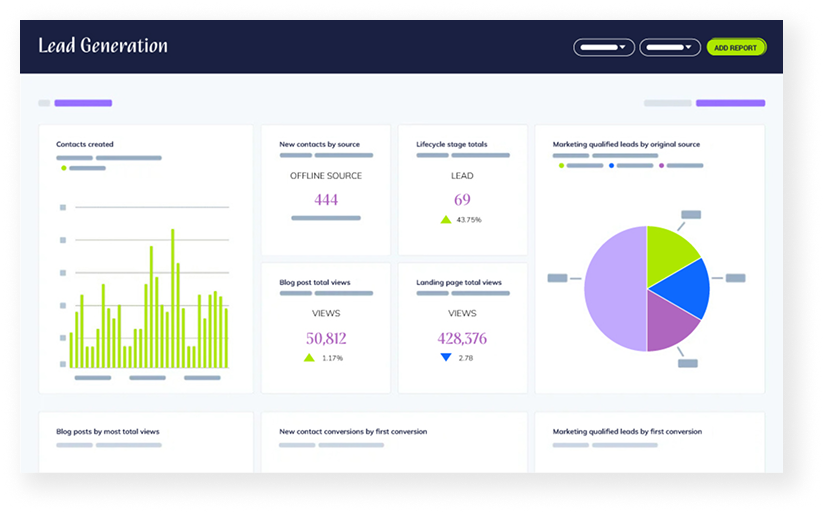
Task: Click the 1.17% change value
Action: [332, 358]
